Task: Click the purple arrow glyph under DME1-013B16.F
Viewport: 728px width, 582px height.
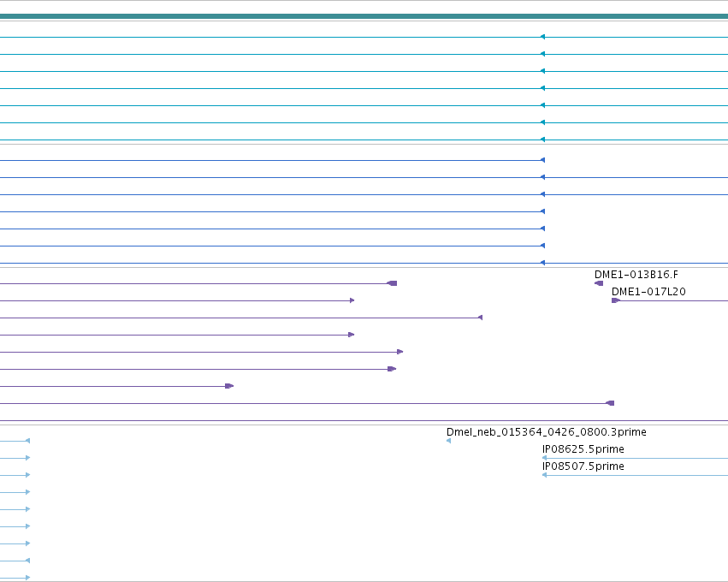Action: tap(599, 283)
